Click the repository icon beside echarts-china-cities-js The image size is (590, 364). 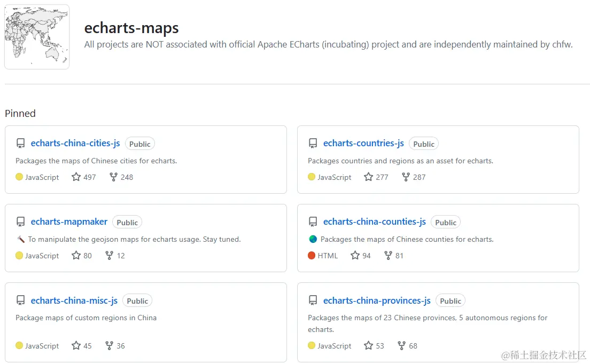click(21, 143)
